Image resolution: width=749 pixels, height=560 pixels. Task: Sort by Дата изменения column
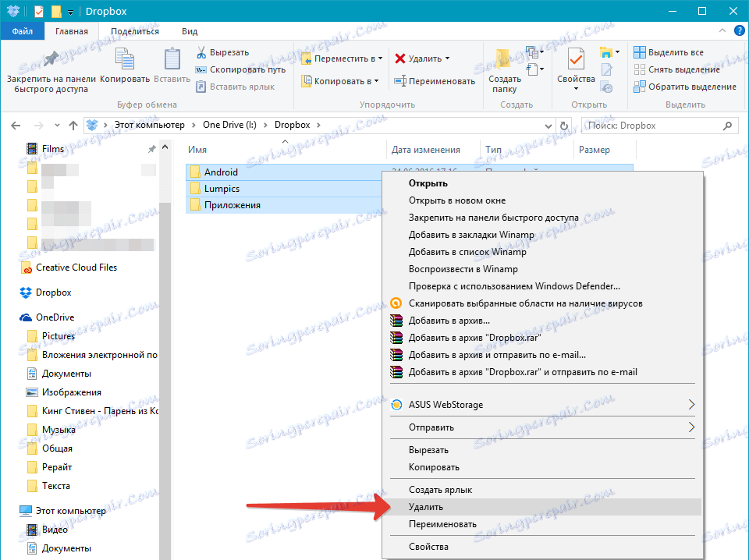426,150
